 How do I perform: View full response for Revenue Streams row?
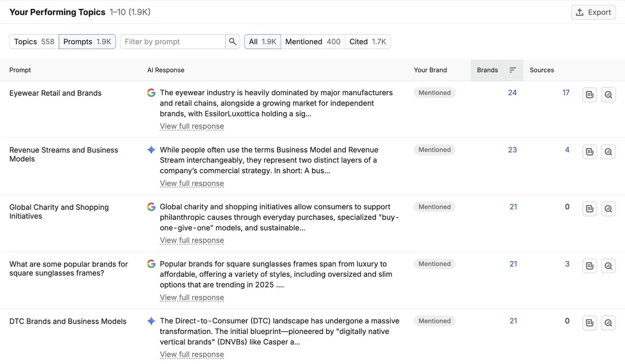192,183
